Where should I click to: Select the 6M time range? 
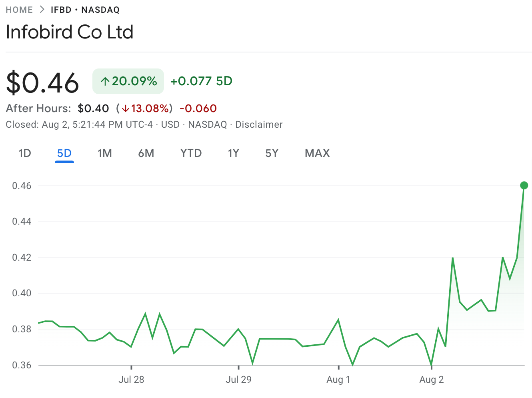pyautogui.click(x=146, y=153)
